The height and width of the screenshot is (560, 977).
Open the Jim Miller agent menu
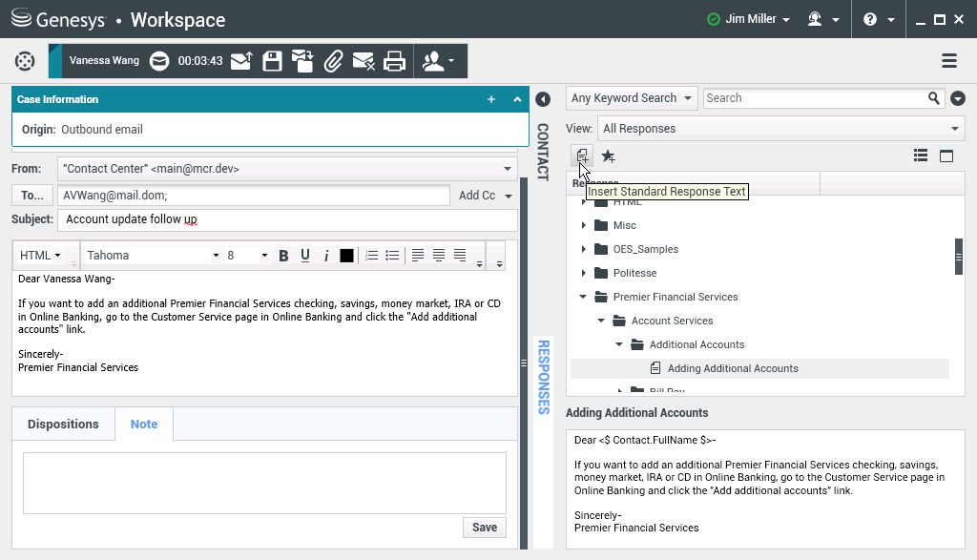pos(749,19)
